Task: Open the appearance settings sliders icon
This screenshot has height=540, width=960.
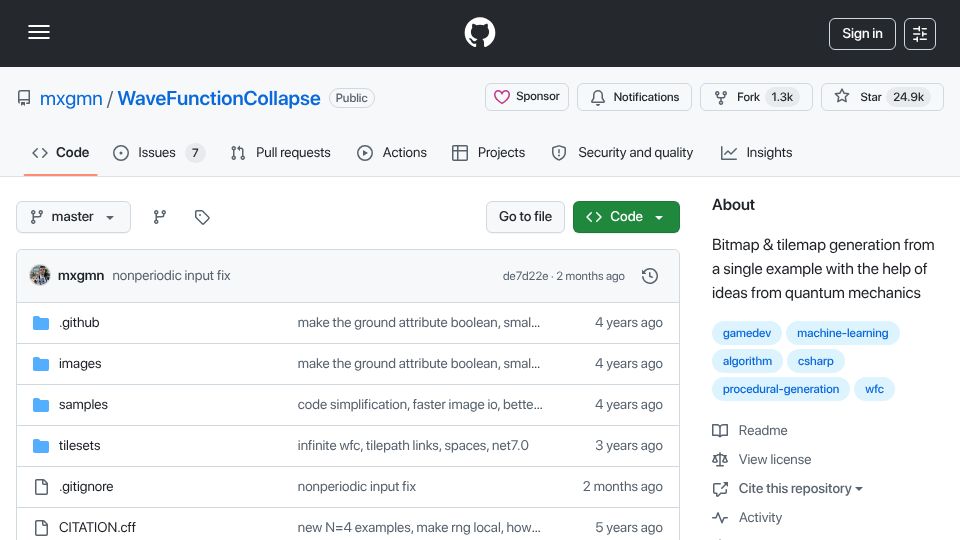Action: tap(920, 34)
